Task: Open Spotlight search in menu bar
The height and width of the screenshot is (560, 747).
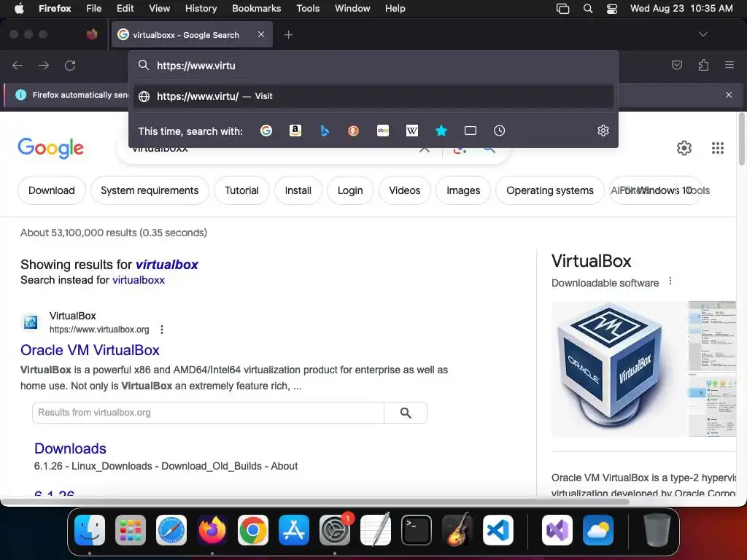Action: [x=588, y=8]
